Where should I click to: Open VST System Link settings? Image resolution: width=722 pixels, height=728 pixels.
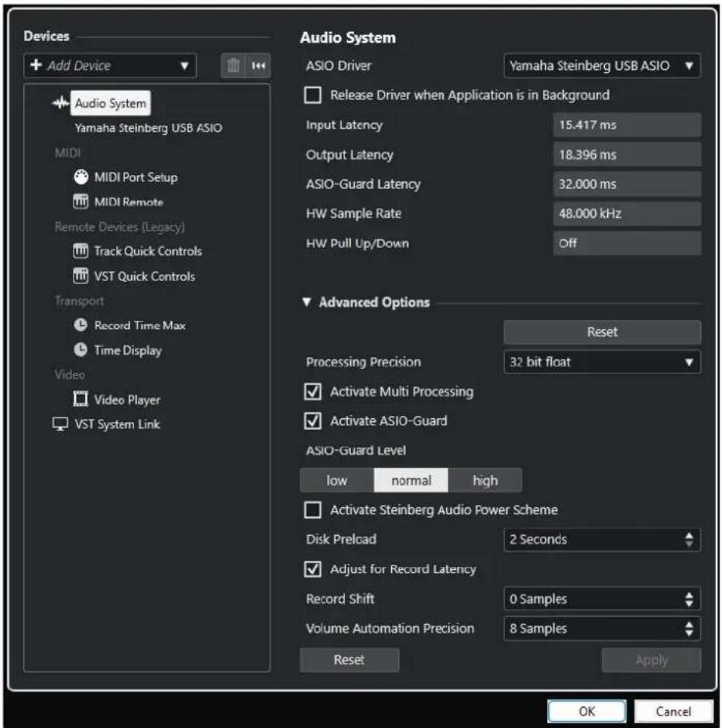click(x=118, y=424)
